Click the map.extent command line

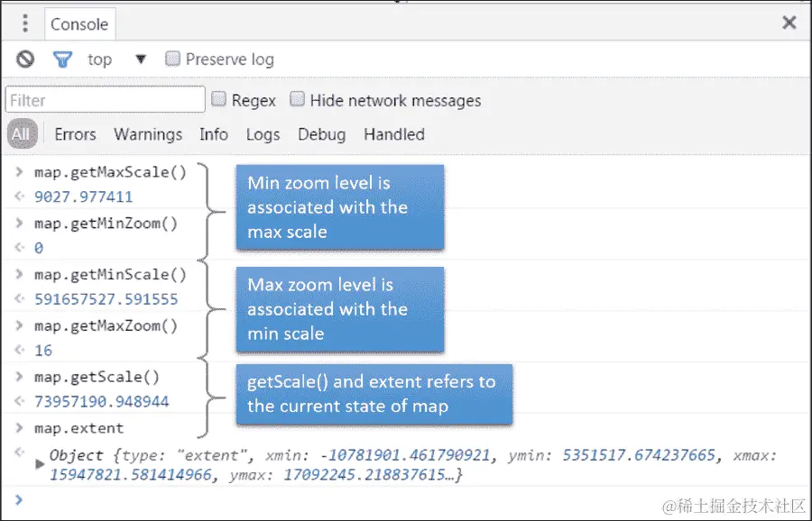(78, 428)
